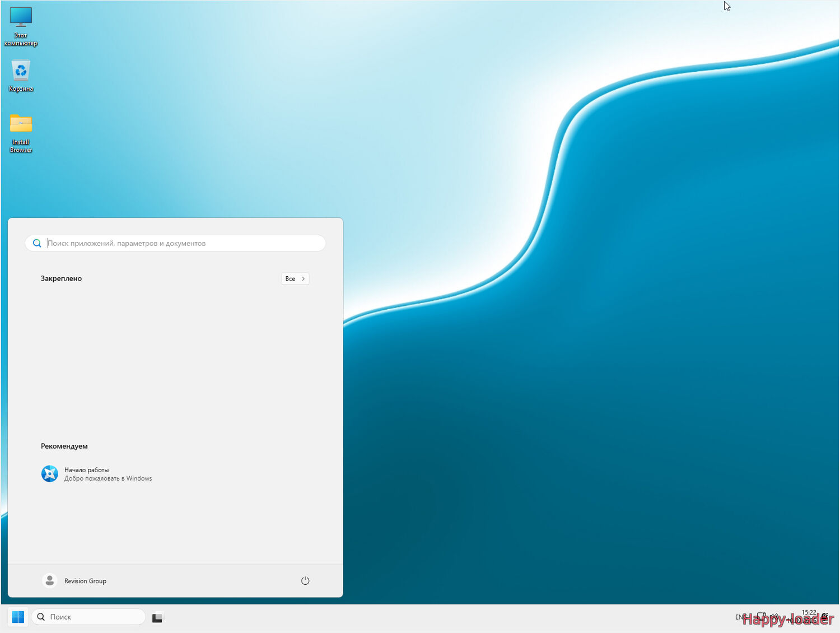Screen dimensions: 840x633
Task: Click the Windows Start button
Action: tap(18, 617)
